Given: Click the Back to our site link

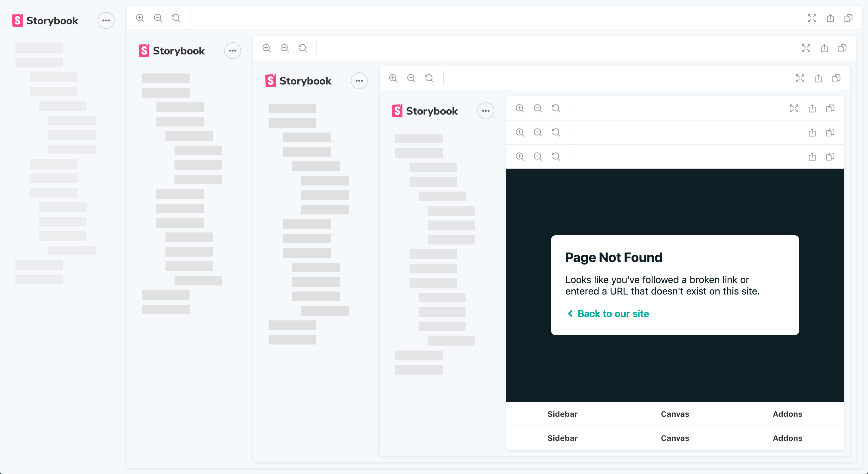Looking at the screenshot, I should 613,314.
